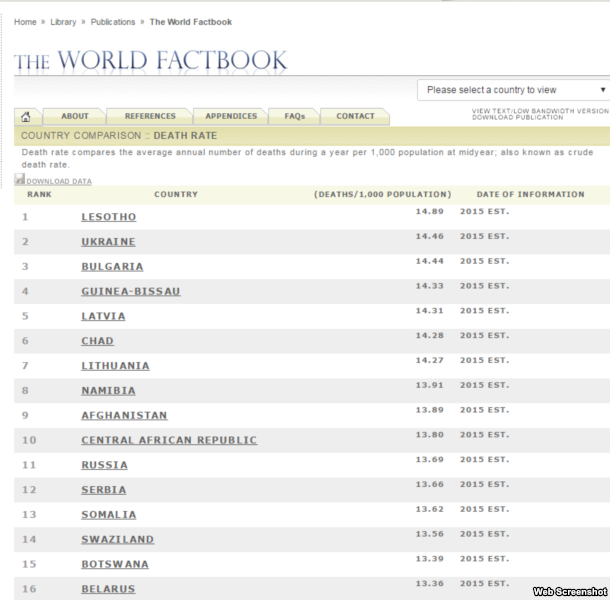Viewport: 610px width, 600px height.
Task: Open the Belarus country link
Action: pyautogui.click(x=108, y=589)
